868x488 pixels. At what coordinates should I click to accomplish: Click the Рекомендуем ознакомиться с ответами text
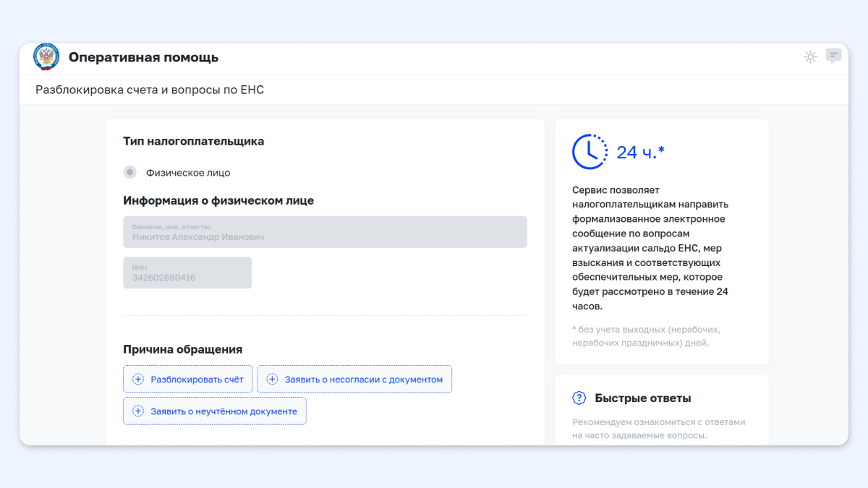click(x=658, y=429)
